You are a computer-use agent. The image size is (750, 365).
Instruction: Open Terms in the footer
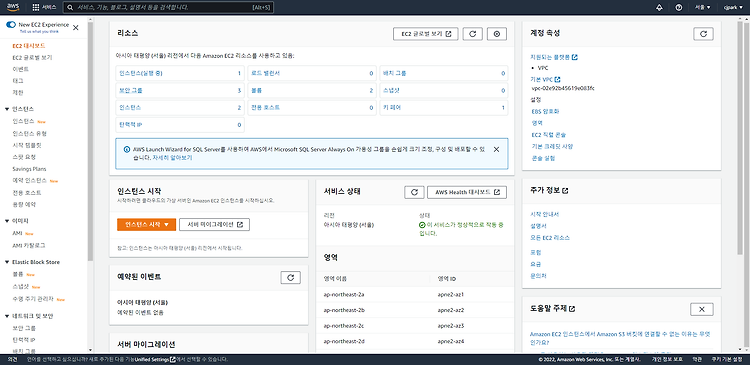tap(697, 359)
